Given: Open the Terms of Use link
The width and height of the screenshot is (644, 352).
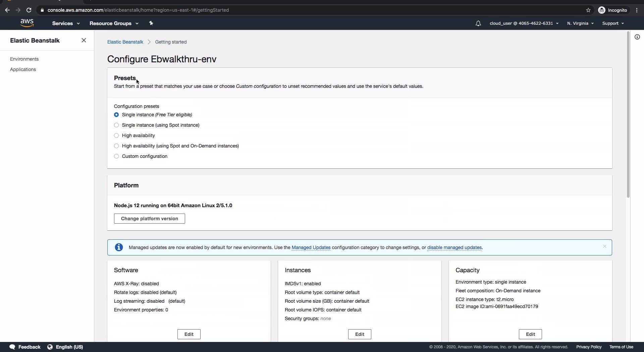Looking at the screenshot, I should tap(621, 347).
